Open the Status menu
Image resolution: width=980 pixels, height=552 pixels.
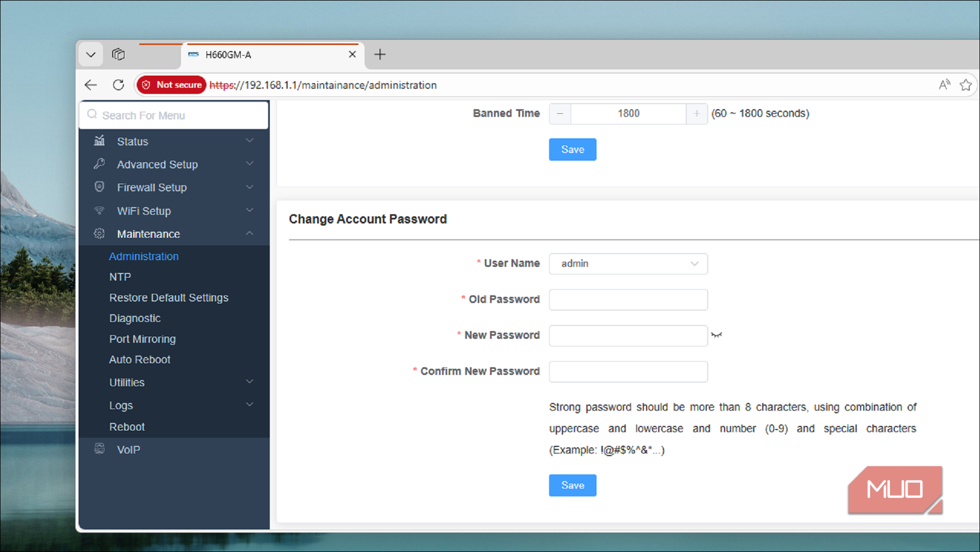click(x=174, y=141)
